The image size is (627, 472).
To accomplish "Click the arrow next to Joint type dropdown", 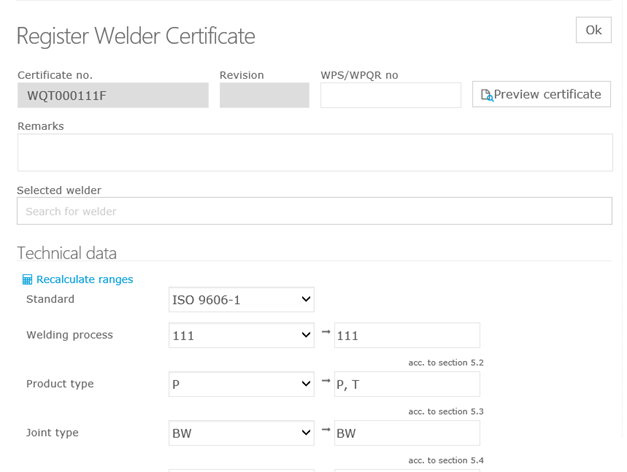I will point(325,429).
